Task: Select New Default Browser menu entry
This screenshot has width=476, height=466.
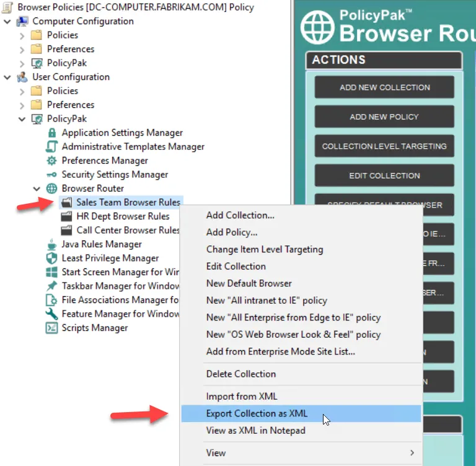Action: point(301,284)
